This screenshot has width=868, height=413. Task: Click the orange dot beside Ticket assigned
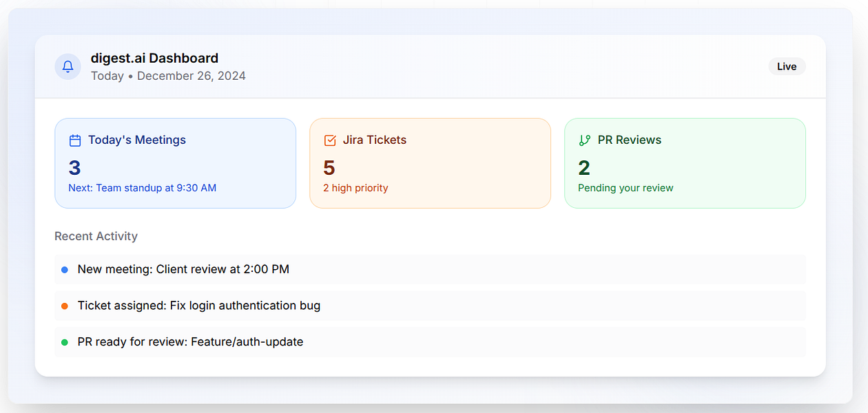click(x=65, y=306)
